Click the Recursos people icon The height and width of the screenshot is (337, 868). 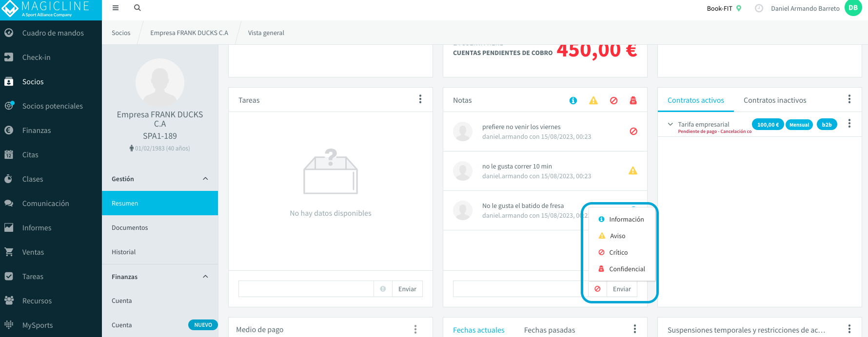coord(9,300)
